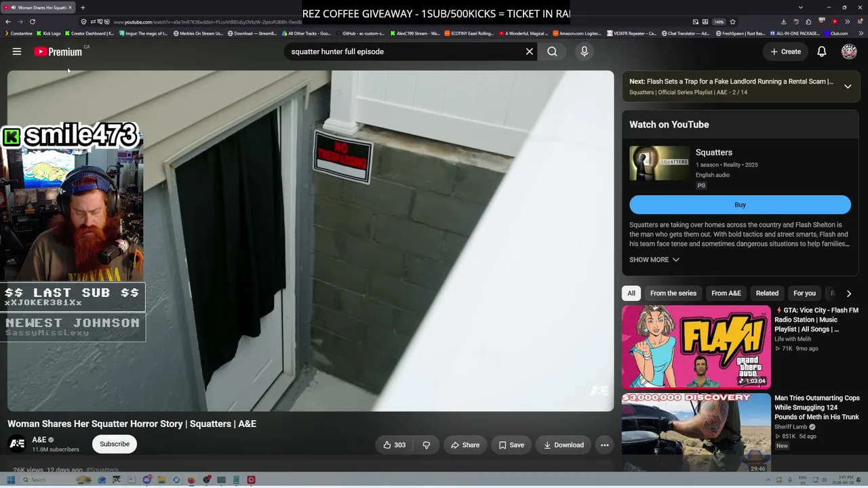Open the Squatters show title
The height and width of the screenshot is (488, 868).
(714, 152)
